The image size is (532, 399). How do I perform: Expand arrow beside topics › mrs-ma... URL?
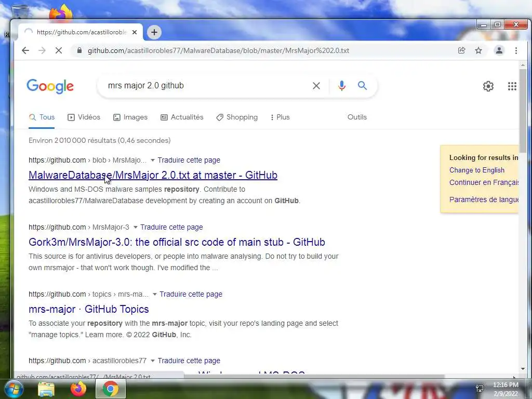[x=155, y=294]
